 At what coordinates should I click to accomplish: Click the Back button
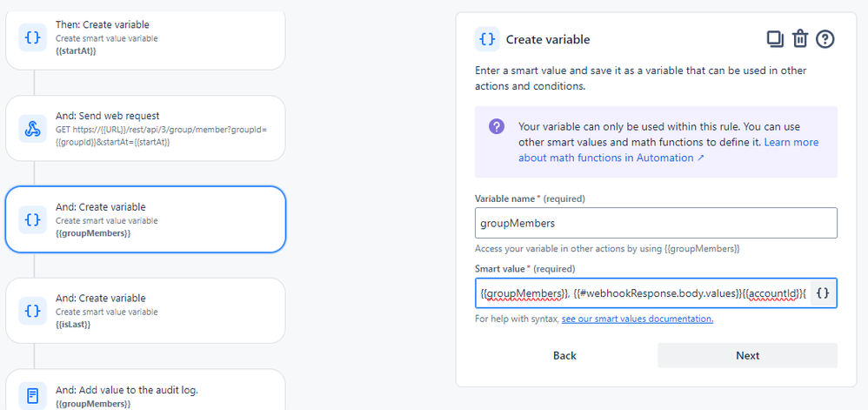click(564, 356)
